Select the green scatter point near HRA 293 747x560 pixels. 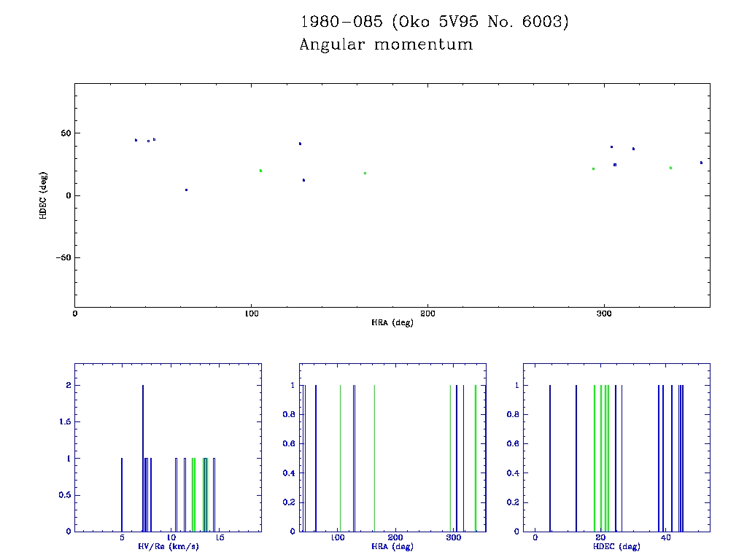pyautogui.click(x=593, y=168)
